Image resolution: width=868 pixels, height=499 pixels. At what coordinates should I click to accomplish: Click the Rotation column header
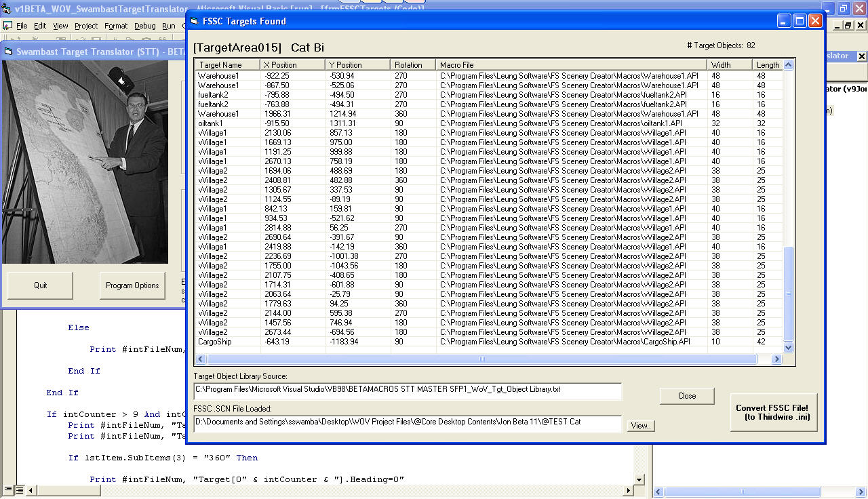(x=413, y=65)
